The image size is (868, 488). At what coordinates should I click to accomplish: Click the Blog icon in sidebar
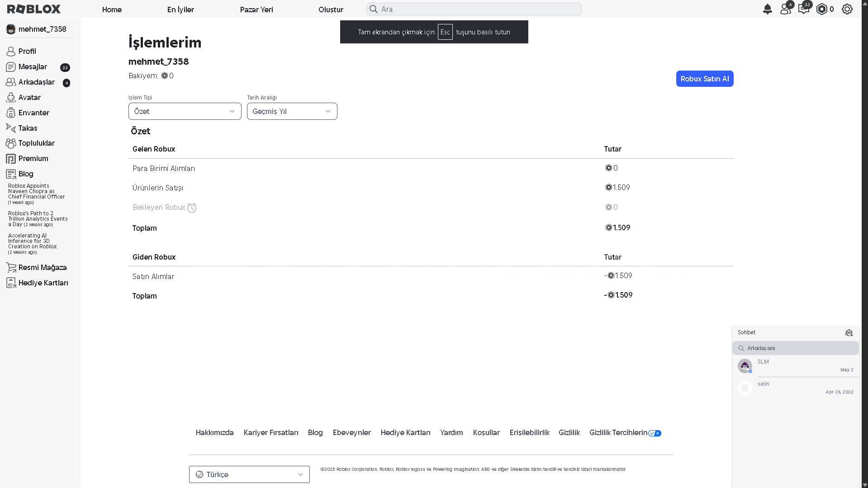11,174
